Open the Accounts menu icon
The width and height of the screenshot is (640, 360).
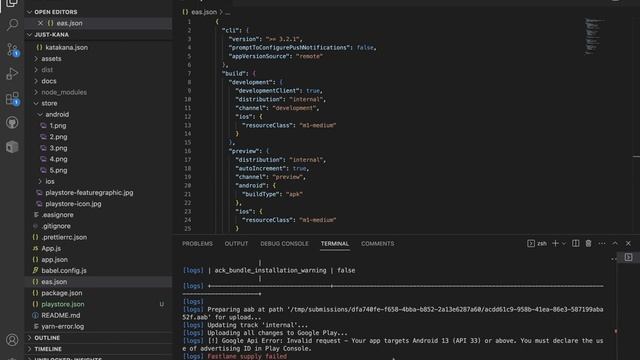pos(12,340)
